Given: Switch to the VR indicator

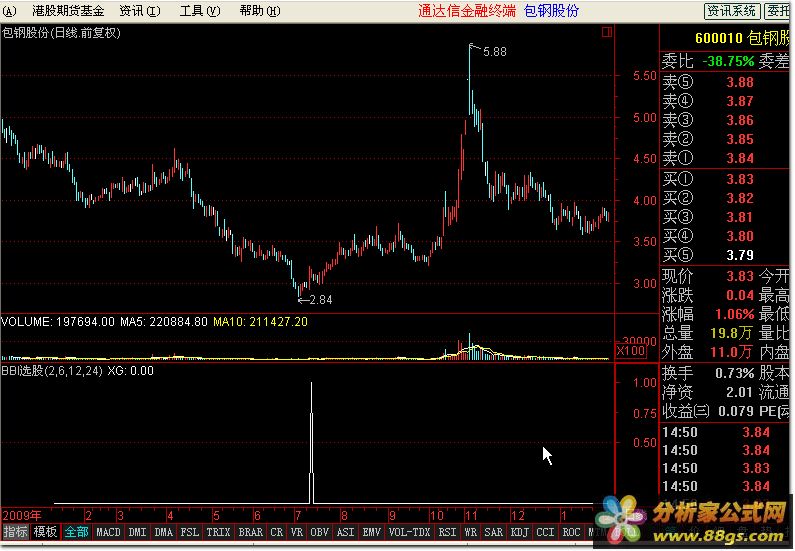Looking at the screenshot, I should (297, 532).
